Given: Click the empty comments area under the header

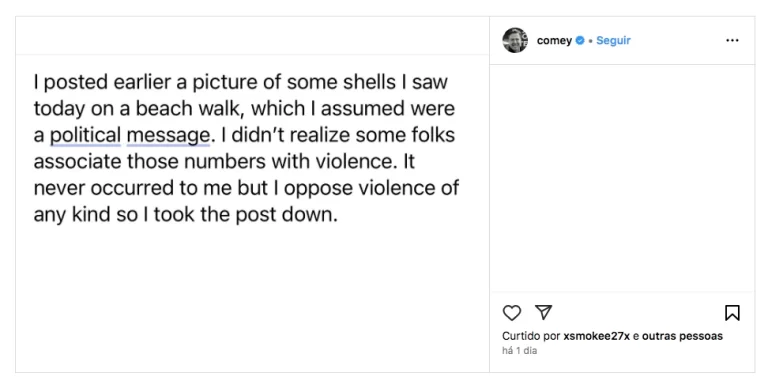Looking at the screenshot, I should 622,178.
